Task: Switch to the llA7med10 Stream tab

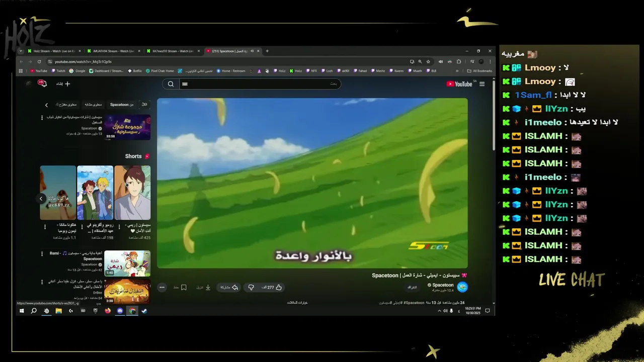Action: pyautogui.click(x=173, y=51)
